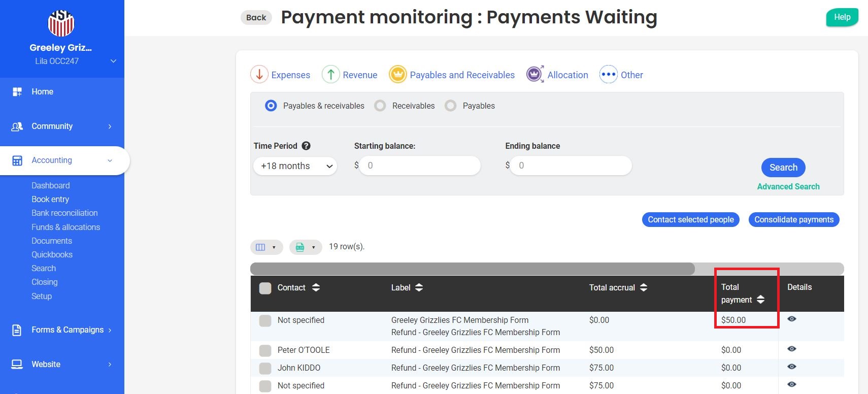868x394 pixels.
Task: Open the print/export options dropdown
Action: (305, 247)
